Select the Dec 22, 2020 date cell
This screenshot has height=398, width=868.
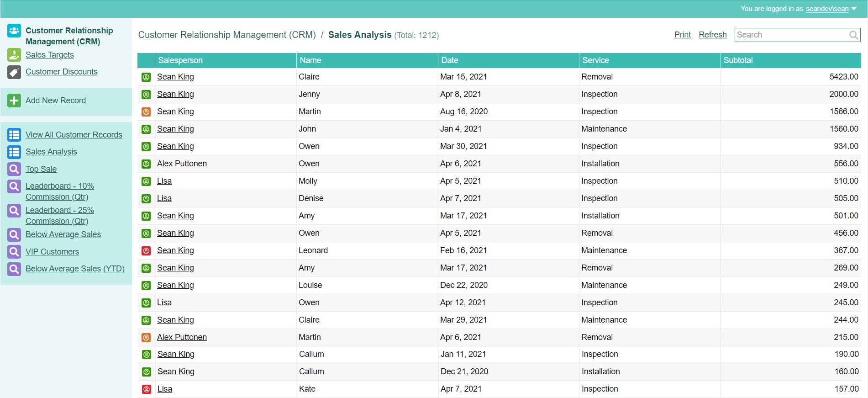coord(508,285)
